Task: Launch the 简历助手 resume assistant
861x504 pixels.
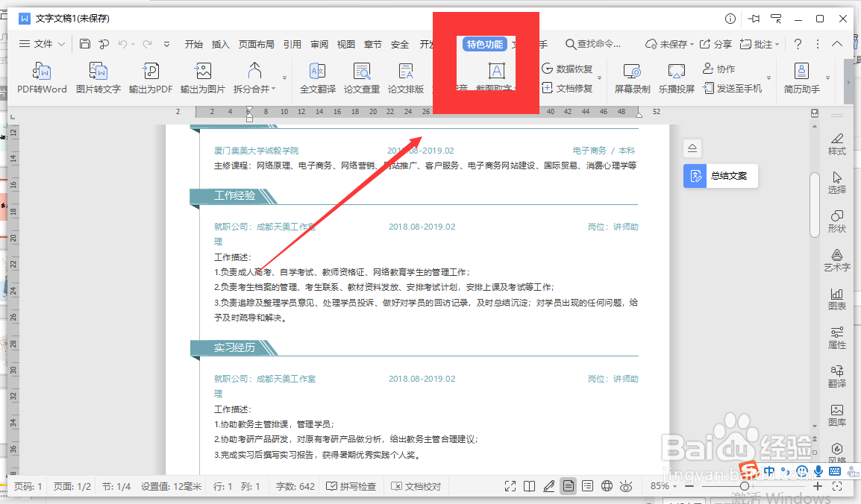Action: click(x=802, y=78)
